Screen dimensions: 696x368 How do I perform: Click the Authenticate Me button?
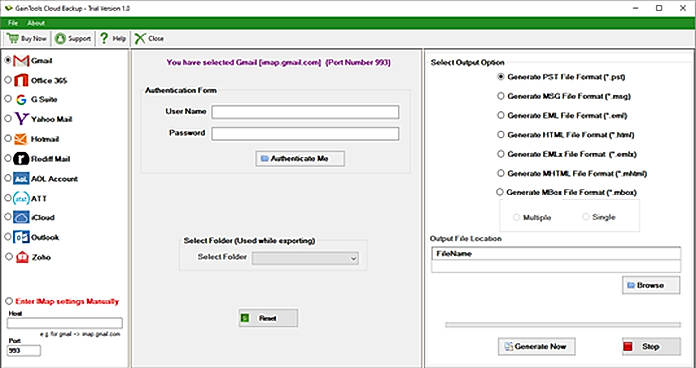[300, 158]
